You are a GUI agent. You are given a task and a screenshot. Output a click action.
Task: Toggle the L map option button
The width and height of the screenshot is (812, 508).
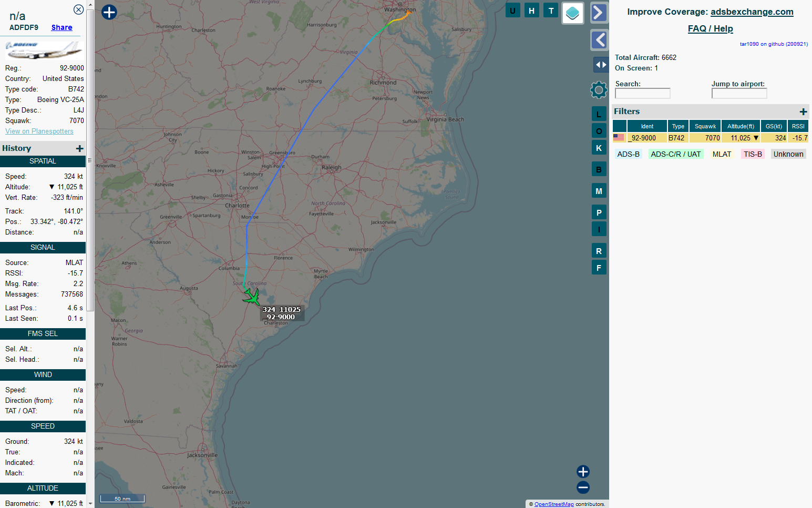(x=599, y=114)
